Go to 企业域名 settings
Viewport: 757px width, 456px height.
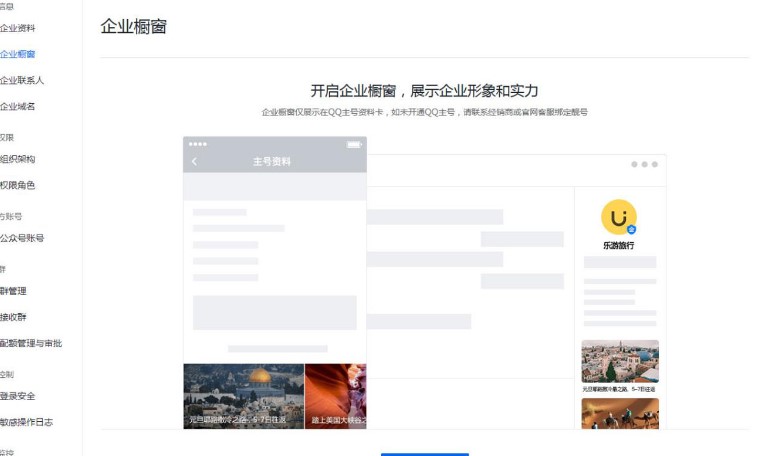pos(17,106)
